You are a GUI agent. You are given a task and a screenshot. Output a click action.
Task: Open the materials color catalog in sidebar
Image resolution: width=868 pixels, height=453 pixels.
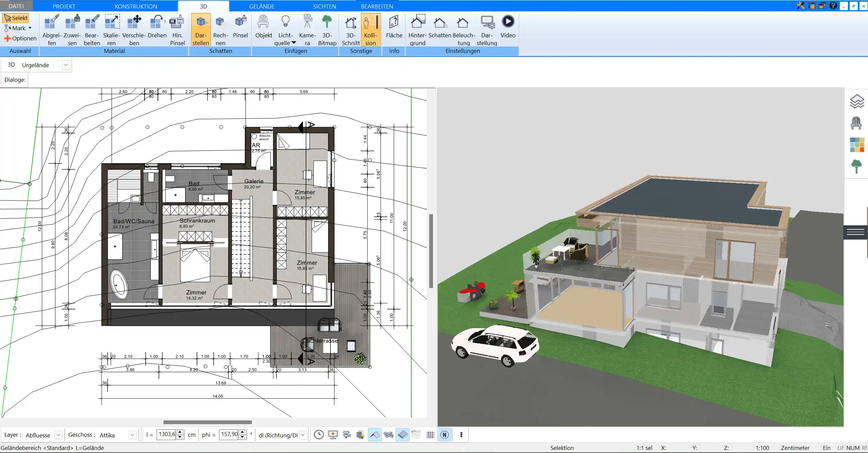tap(856, 145)
